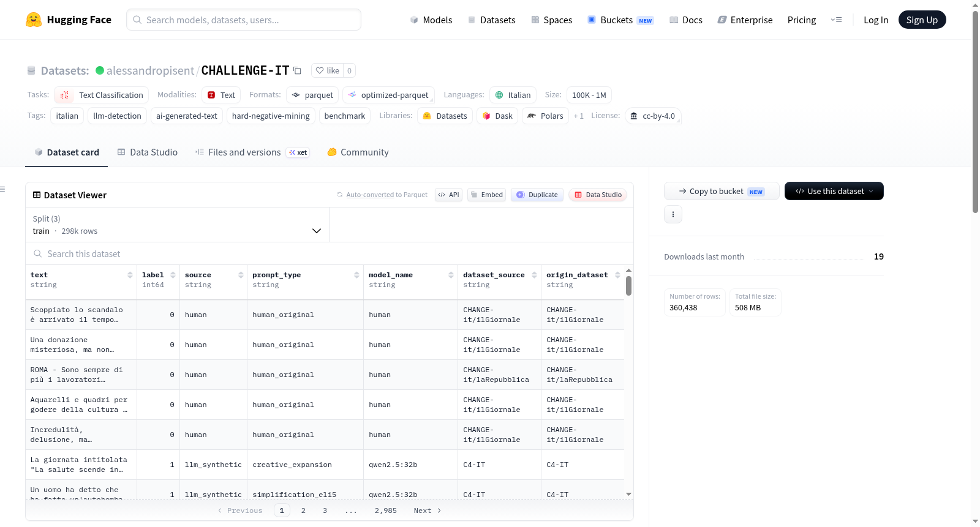
Task: Sort the text column
Action: [130, 275]
